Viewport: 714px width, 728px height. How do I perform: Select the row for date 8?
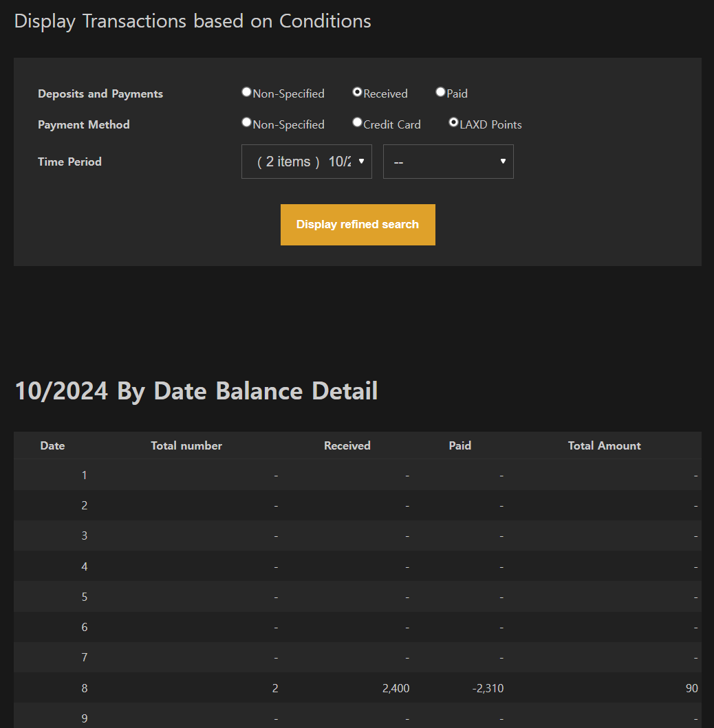[85, 688]
